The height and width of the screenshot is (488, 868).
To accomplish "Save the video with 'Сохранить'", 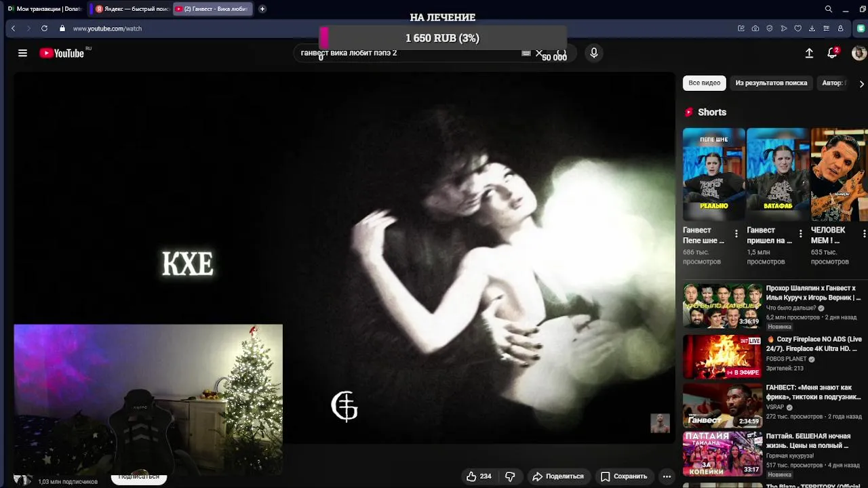I will point(624,476).
